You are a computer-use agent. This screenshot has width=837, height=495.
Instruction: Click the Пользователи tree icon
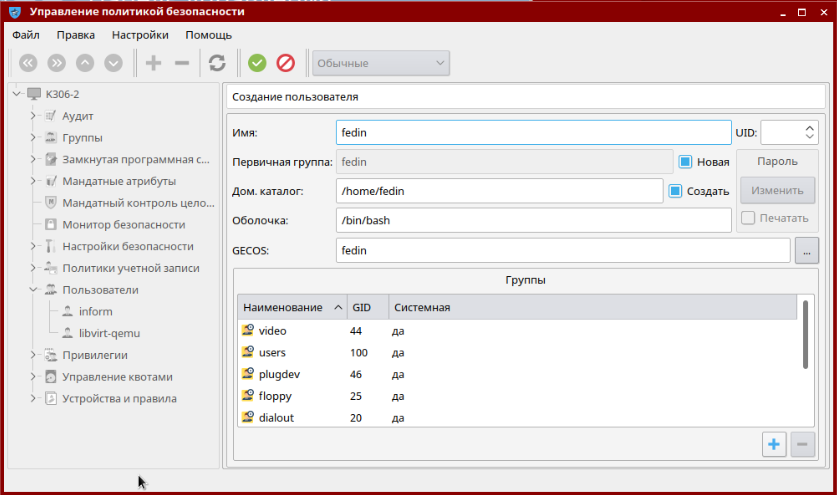[x=51, y=290]
